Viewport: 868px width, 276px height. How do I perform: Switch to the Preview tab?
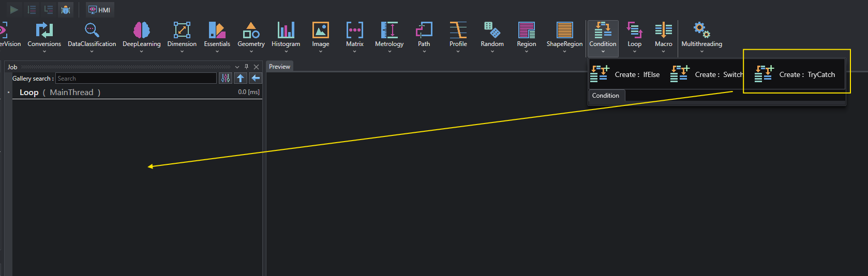(279, 67)
